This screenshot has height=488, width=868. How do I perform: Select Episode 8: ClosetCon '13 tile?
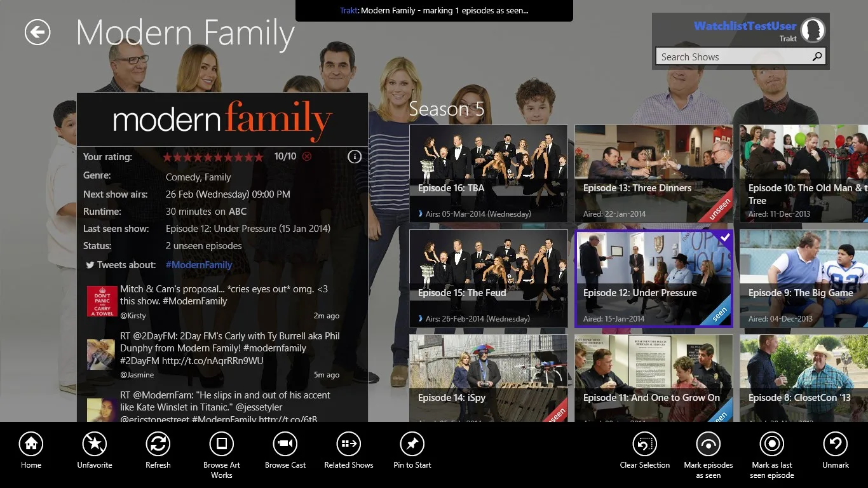tap(804, 378)
